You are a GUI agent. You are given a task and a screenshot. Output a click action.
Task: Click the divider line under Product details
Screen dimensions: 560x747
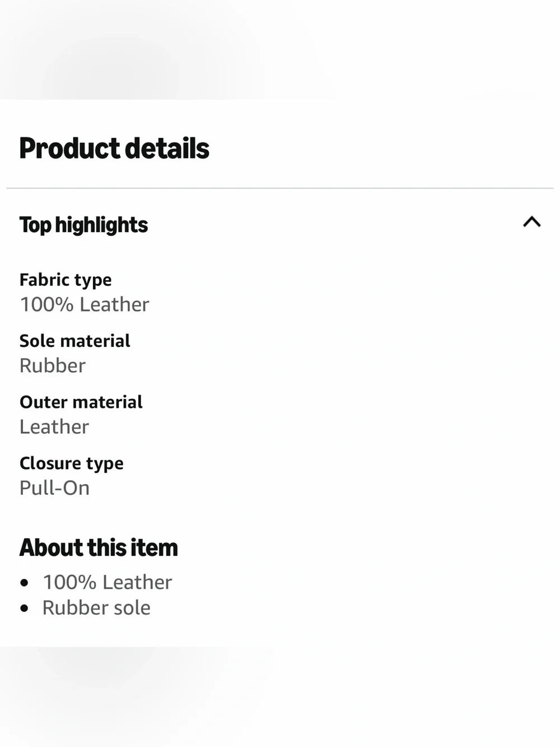(x=280, y=188)
